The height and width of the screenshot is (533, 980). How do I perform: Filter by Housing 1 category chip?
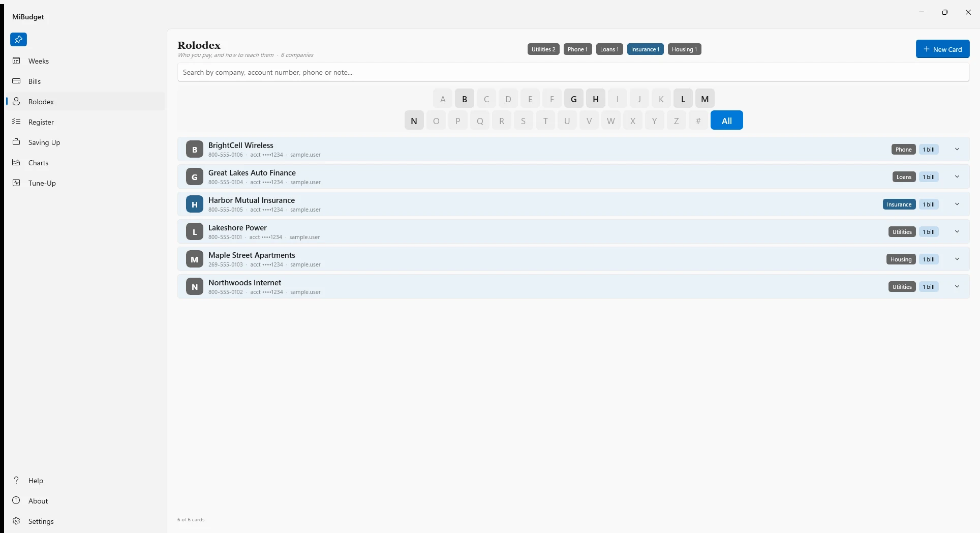click(684, 49)
